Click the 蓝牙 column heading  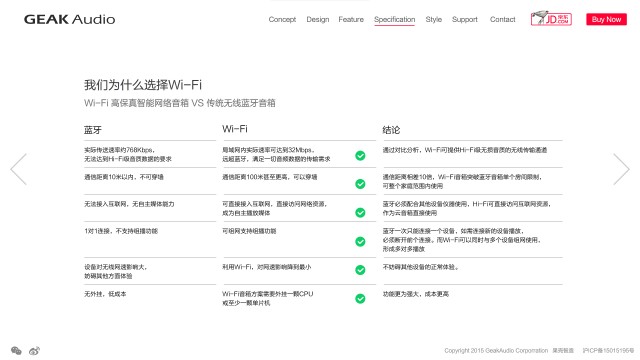pos(93,130)
